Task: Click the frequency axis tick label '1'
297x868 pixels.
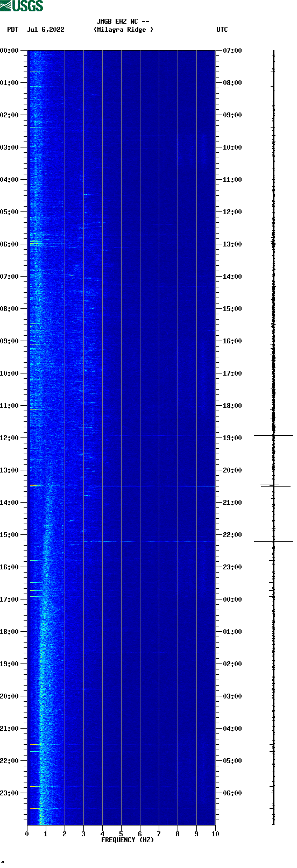Action: [46, 834]
